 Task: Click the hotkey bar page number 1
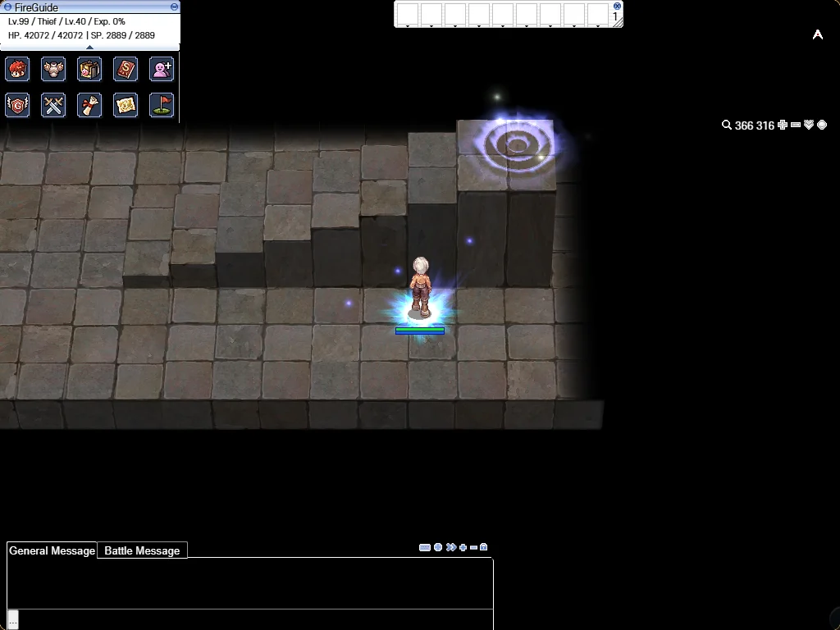pyautogui.click(x=615, y=16)
